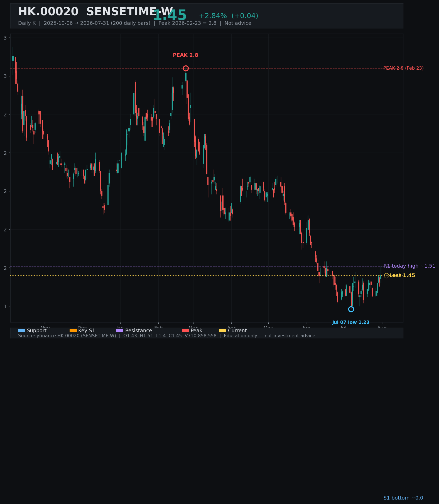Click the Support legend label

pyautogui.click(x=37, y=331)
